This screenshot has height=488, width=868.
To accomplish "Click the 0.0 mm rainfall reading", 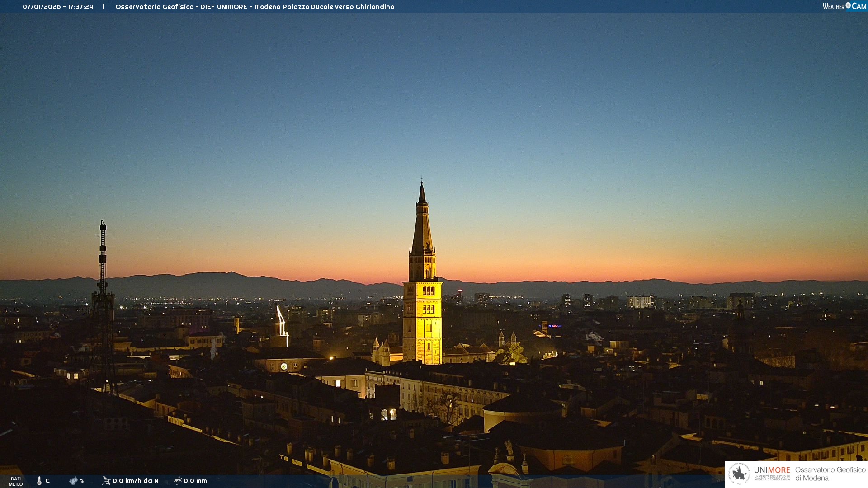I will click(195, 481).
